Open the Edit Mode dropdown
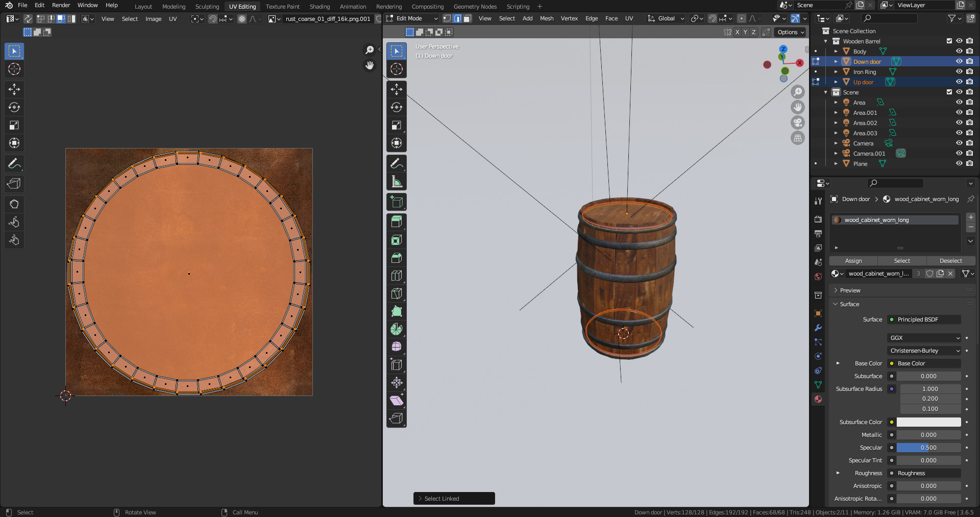Viewport: 980px width, 517px height. pos(412,18)
